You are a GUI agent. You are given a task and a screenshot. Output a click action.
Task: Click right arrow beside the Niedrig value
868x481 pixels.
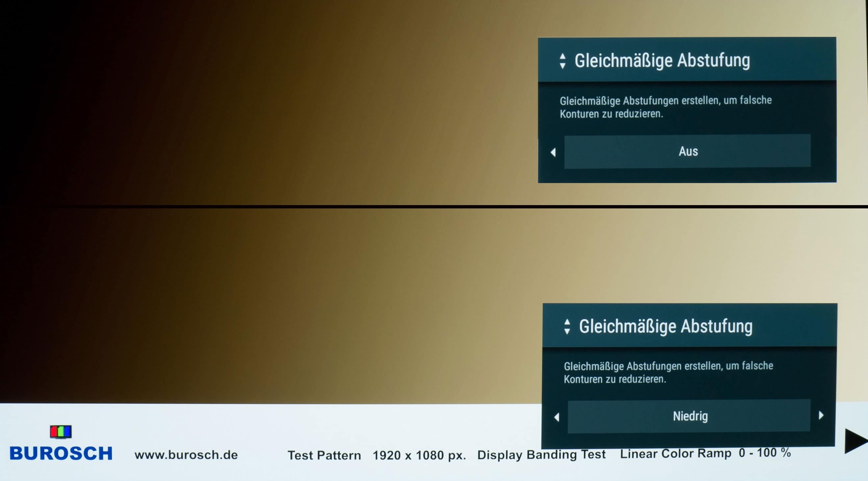click(x=821, y=415)
